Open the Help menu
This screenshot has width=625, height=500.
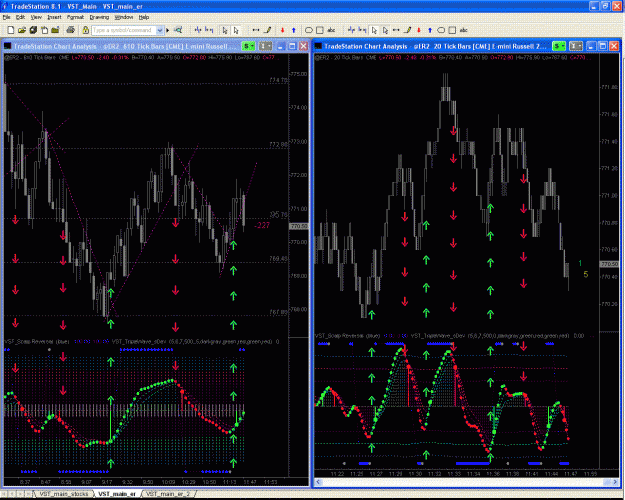point(144,17)
